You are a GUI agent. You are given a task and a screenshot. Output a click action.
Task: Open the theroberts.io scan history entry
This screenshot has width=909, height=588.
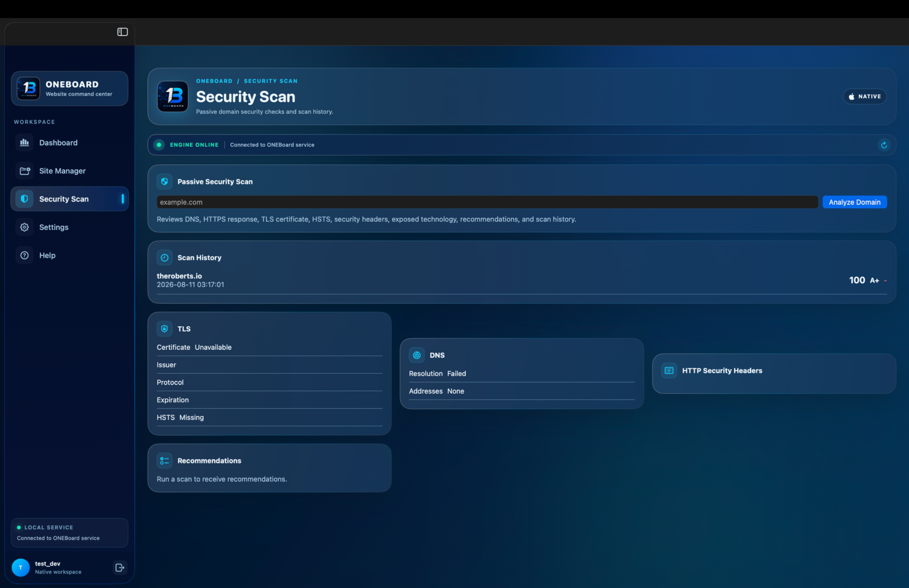pos(522,280)
